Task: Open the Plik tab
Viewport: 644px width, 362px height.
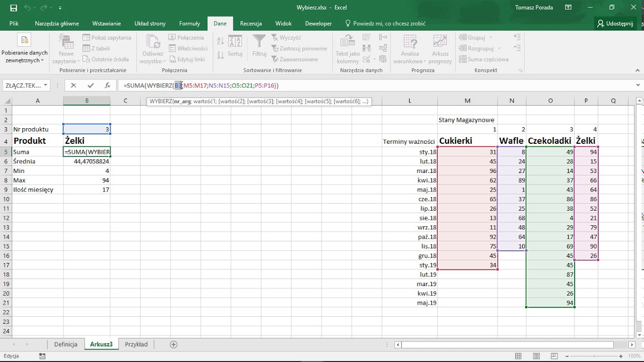Action: 14,23
